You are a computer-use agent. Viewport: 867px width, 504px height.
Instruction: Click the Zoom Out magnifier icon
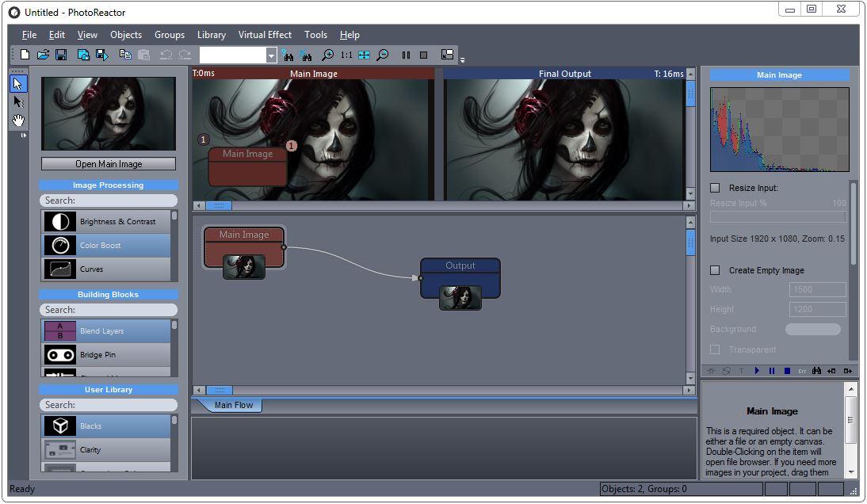(x=382, y=55)
